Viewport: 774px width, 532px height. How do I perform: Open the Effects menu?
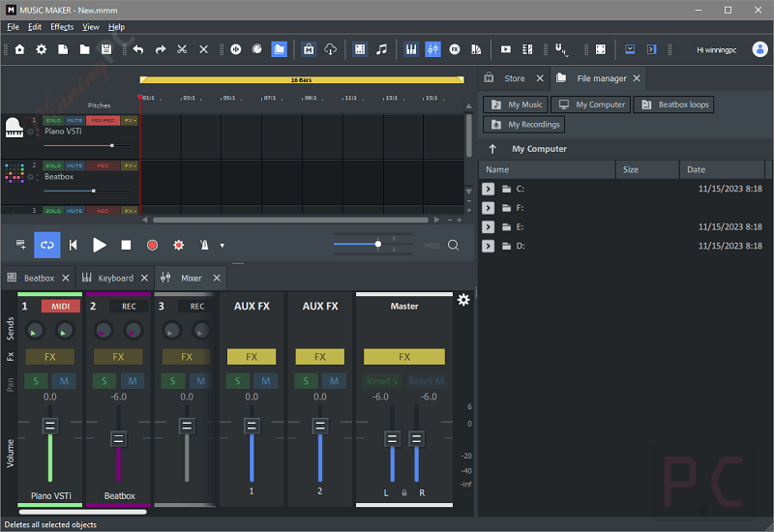tap(62, 27)
